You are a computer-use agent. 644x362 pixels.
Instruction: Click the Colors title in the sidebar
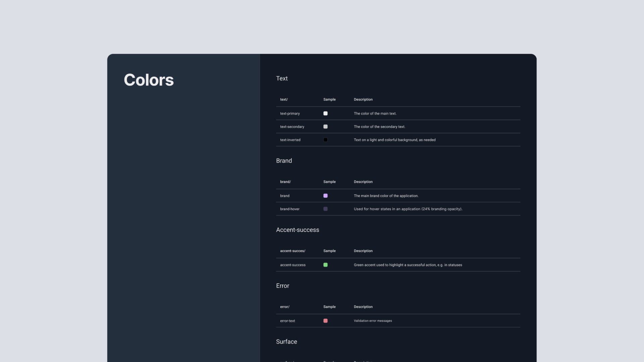[x=149, y=80]
